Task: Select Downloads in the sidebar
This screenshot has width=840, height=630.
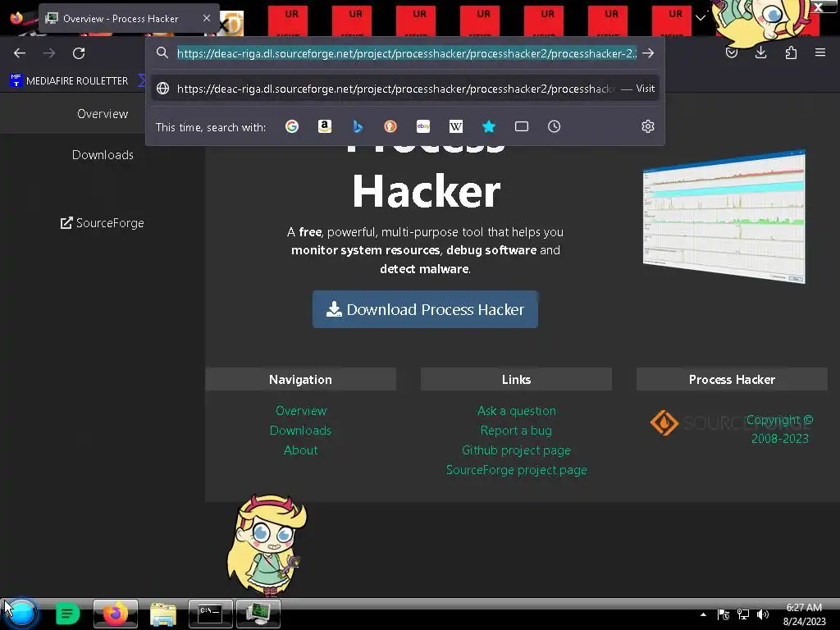Action: [x=103, y=155]
